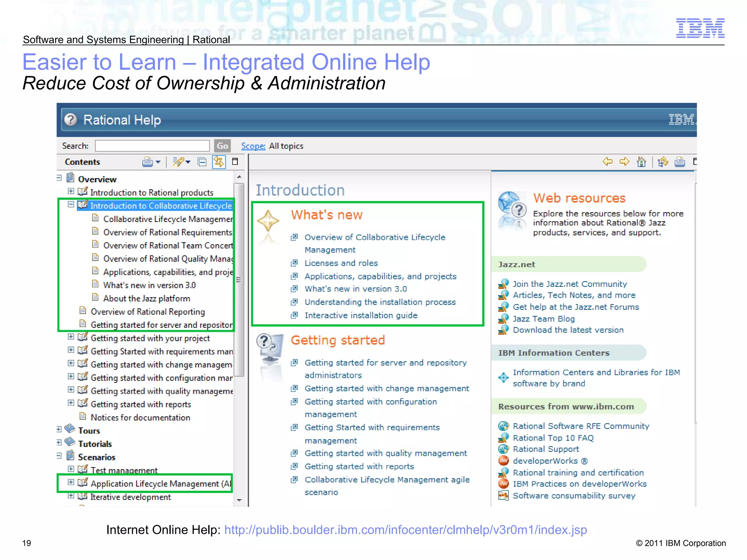Open Getting started with reports link

(x=359, y=467)
